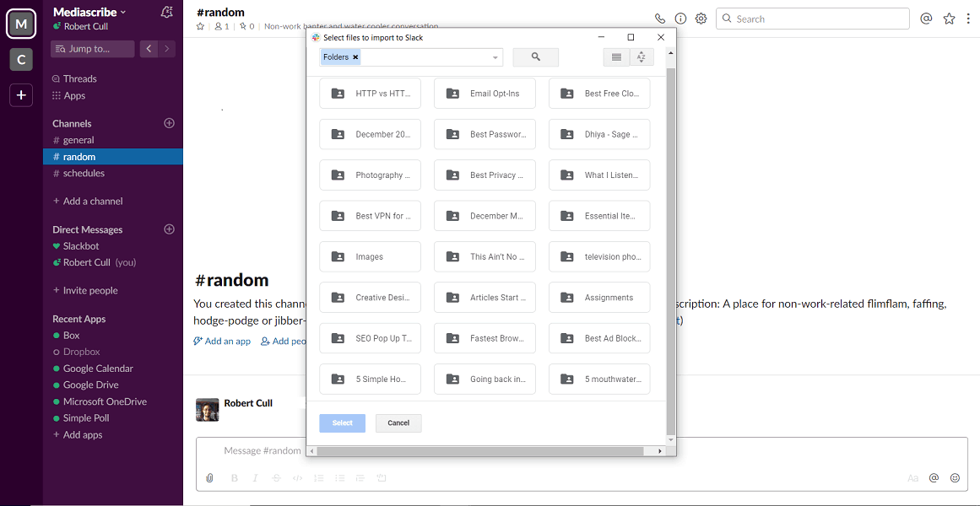Click the Add an app link
The image size is (980, 506).
click(222, 341)
